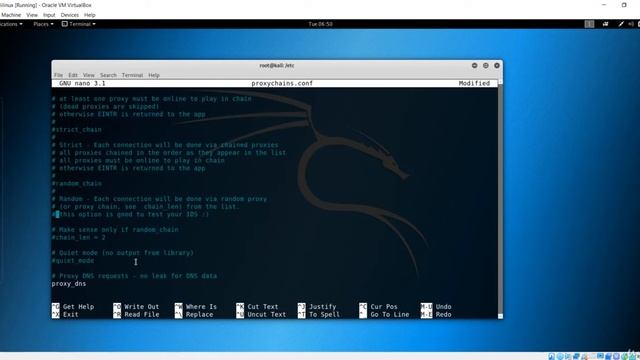This screenshot has width=640, height=360.
Task: Open the Applications menu in top panel
Action: pos(11,24)
